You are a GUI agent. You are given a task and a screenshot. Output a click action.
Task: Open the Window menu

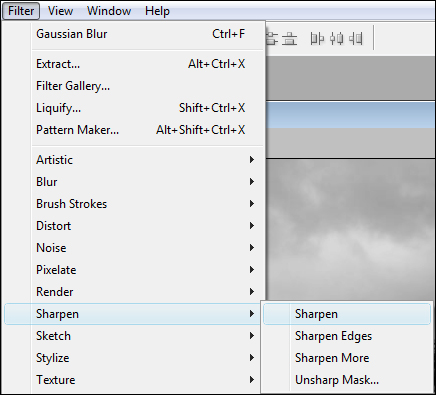tap(109, 11)
